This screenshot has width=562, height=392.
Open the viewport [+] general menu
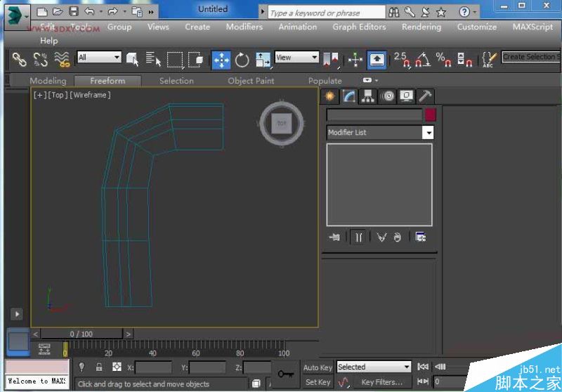pyautogui.click(x=39, y=95)
